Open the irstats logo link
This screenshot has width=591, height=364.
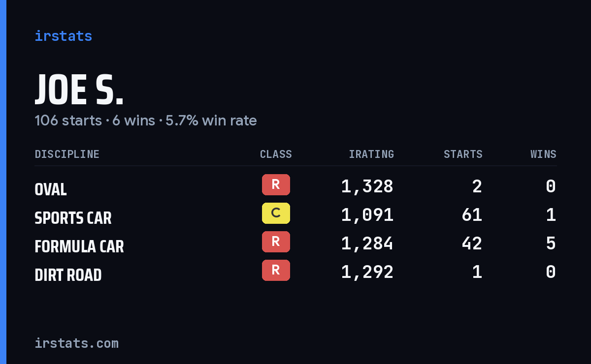coord(64,36)
